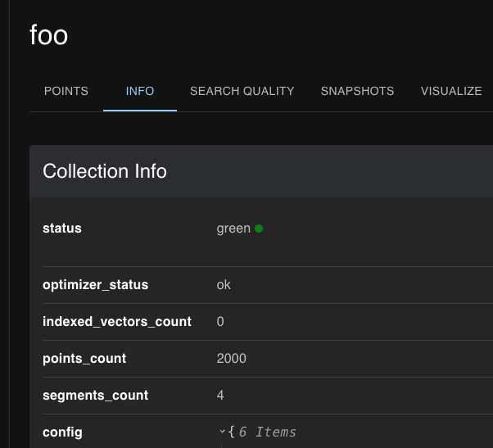
Task: Collapse the config JSON tree chevron
Action: click(x=222, y=432)
